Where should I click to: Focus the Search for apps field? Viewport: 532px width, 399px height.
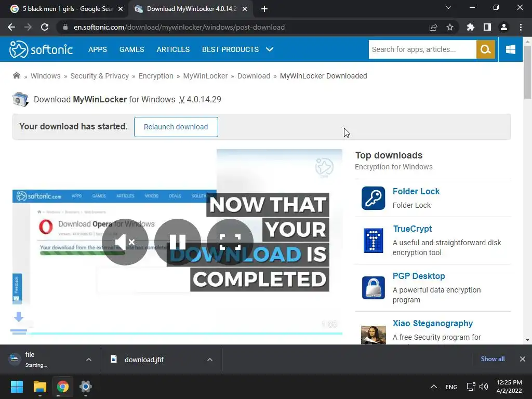[x=422, y=49]
